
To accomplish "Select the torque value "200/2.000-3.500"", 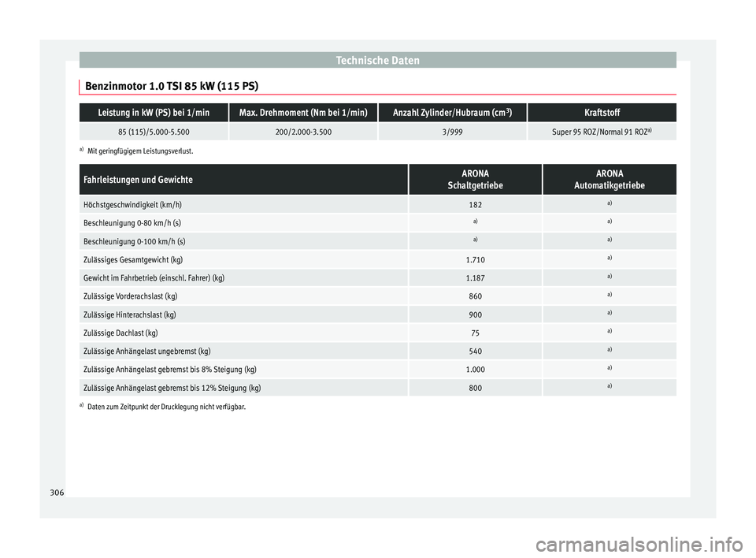I will 303,132.
